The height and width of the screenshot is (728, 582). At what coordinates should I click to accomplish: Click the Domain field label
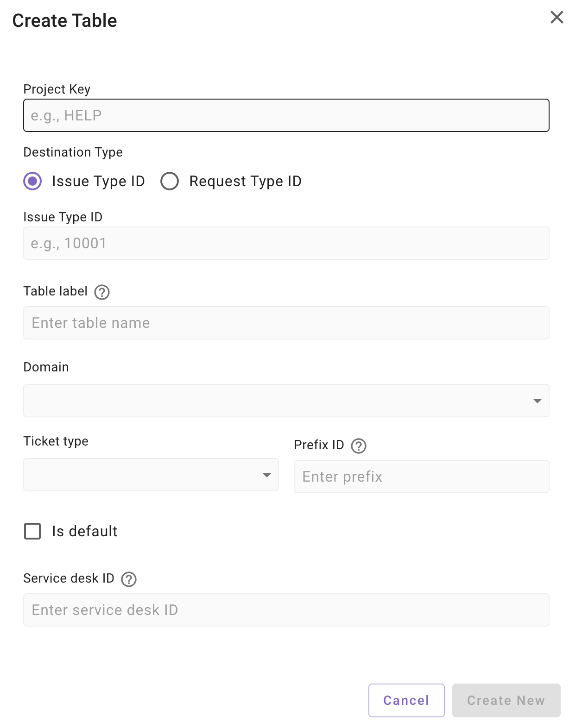click(46, 367)
